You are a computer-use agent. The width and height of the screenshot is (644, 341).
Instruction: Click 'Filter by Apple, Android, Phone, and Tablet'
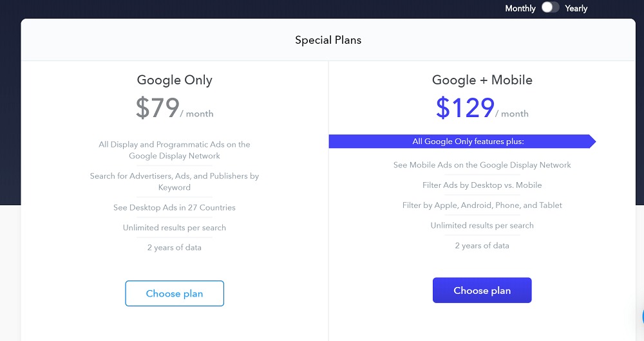coord(482,205)
